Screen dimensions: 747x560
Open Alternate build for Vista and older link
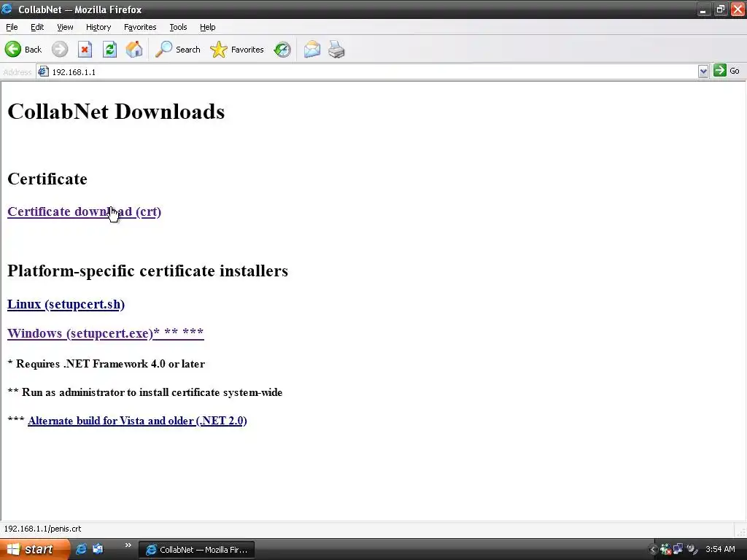(137, 421)
